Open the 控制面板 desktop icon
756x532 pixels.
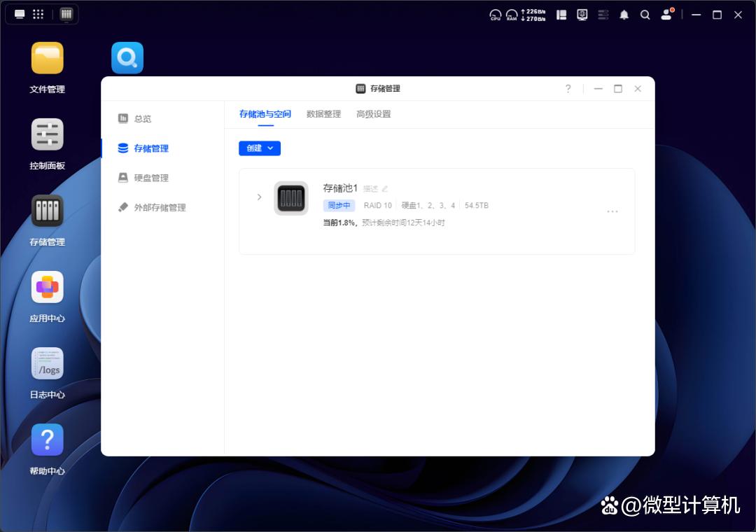[x=48, y=134]
